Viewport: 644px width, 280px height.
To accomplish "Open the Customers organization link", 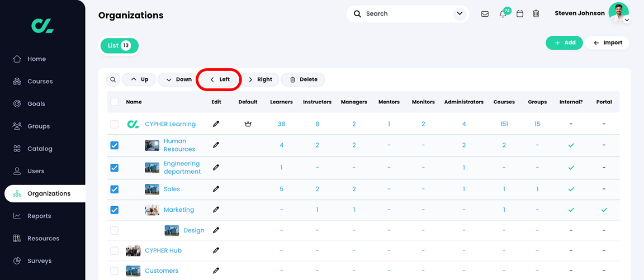I will (162, 271).
